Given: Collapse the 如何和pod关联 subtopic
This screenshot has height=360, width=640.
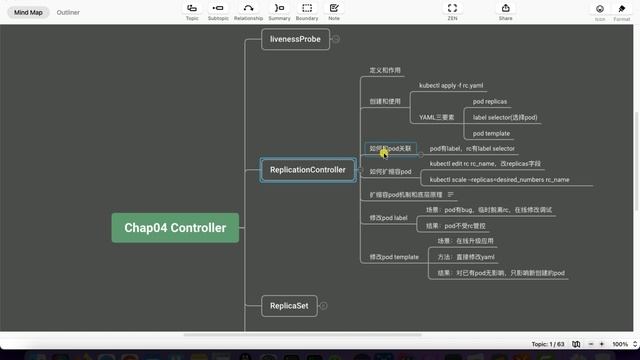Looking at the screenshot, I should click(x=421, y=155).
